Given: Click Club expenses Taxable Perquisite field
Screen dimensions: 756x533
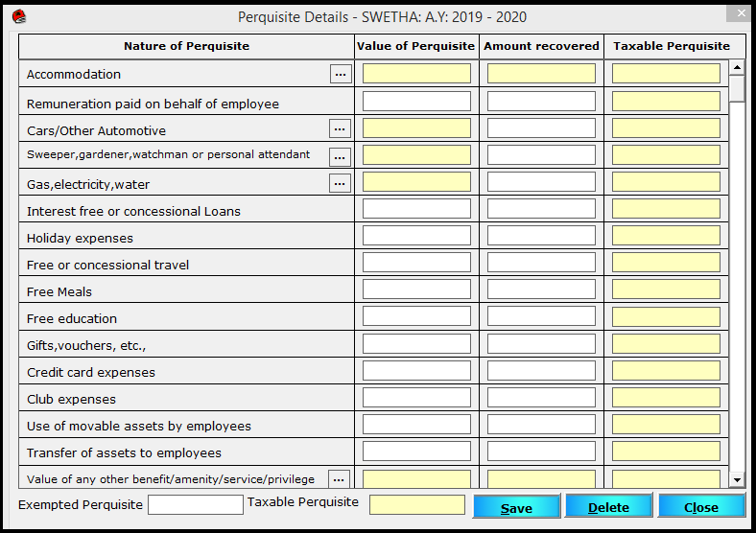Looking at the screenshot, I should pyautogui.click(x=666, y=398).
